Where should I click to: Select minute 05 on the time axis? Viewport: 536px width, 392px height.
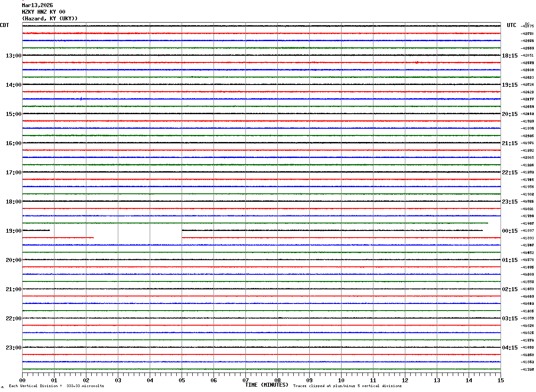pyautogui.click(x=182, y=380)
